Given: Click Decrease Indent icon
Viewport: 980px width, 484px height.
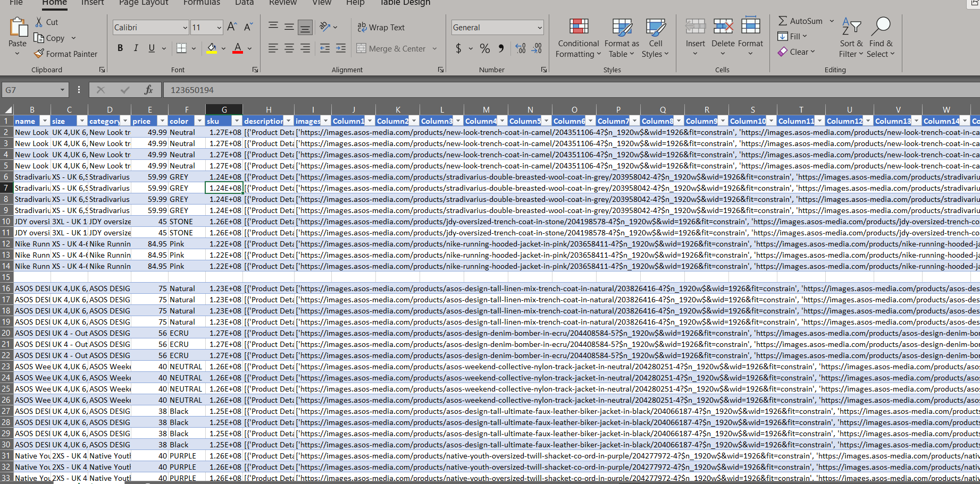Looking at the screenshot, I should 325,48.
